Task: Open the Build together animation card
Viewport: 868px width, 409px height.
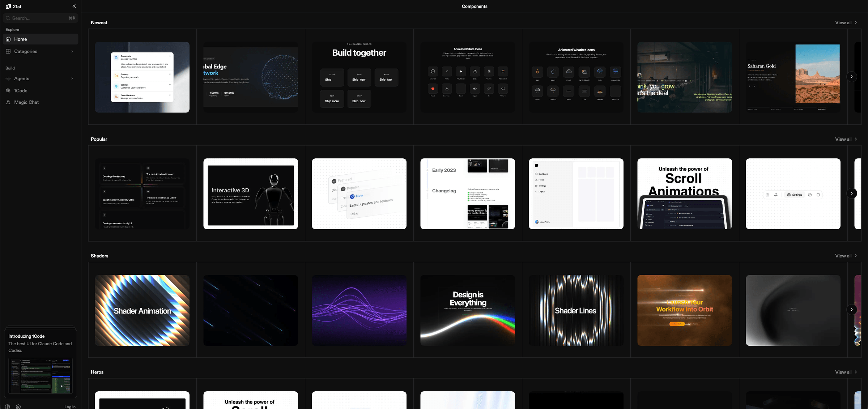Action: (359, 77)
